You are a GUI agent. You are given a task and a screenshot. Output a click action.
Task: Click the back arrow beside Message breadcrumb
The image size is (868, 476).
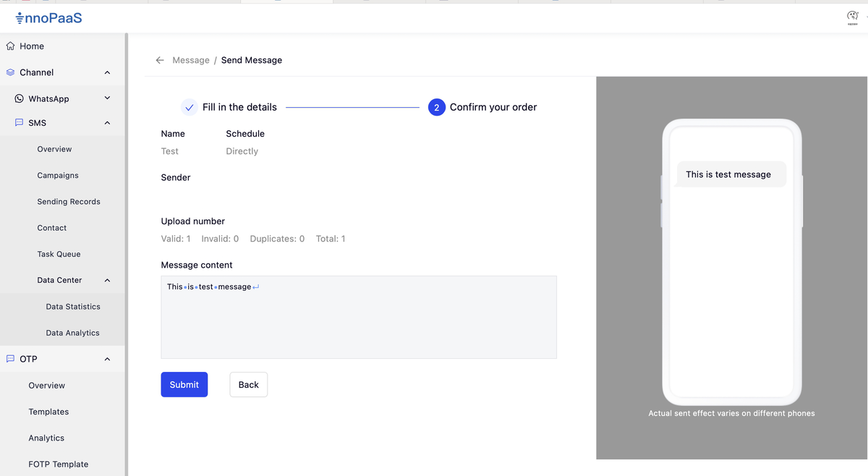[x=160, y=60]
